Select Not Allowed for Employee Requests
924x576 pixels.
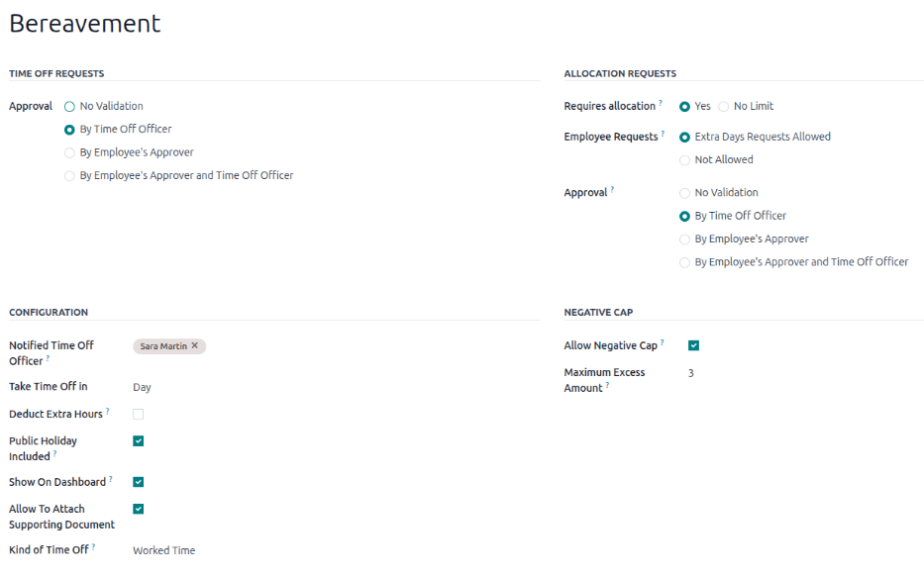(684, 159)
